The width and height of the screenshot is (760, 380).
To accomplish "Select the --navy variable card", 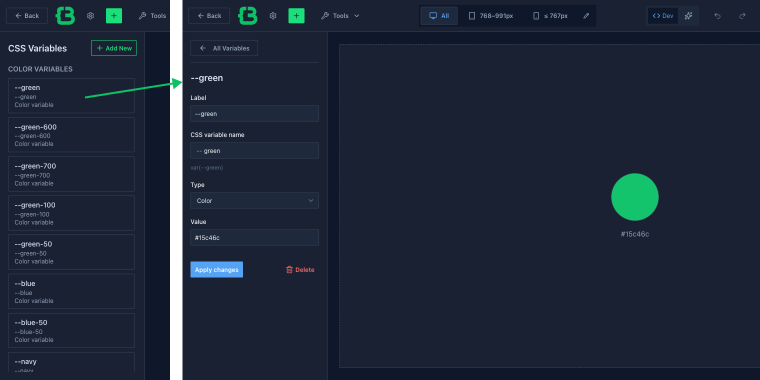I will click(71, 363).
